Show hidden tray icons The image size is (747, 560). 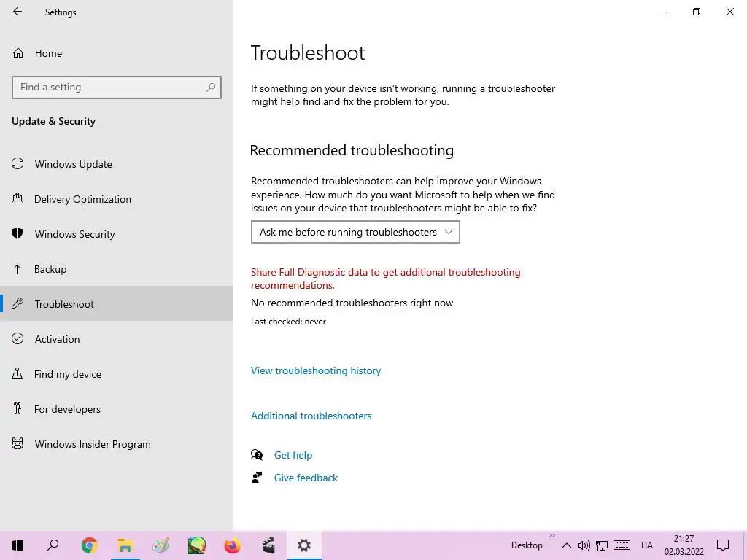(x=566, y=545)
